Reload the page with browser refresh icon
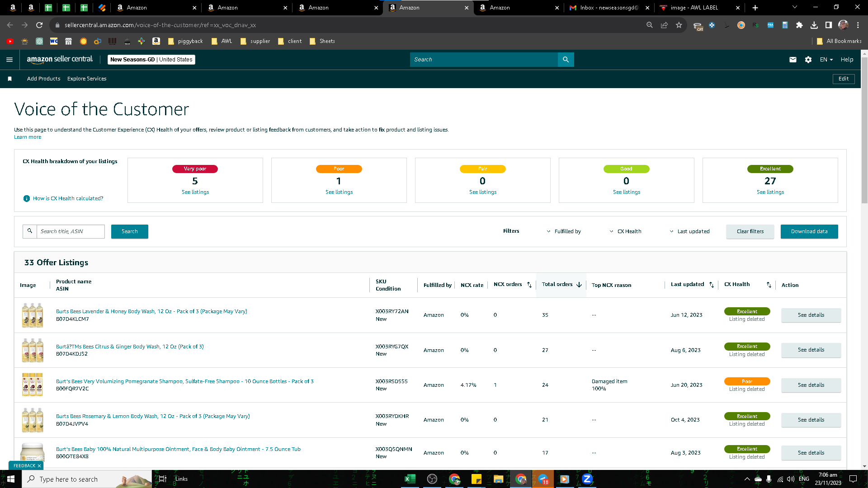Screen dimensions: 868x488 [x=39, y=25]
